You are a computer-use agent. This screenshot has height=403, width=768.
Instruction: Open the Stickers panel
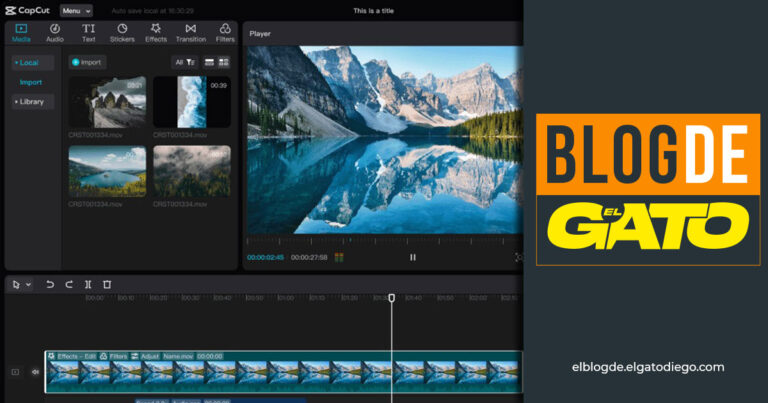pyautogui.click(x=122, y=33)
